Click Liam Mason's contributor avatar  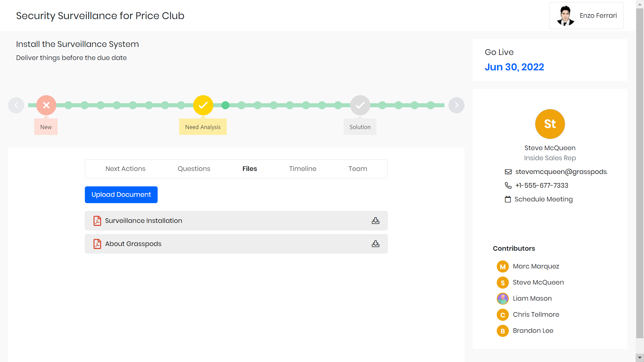pos(502,298)
